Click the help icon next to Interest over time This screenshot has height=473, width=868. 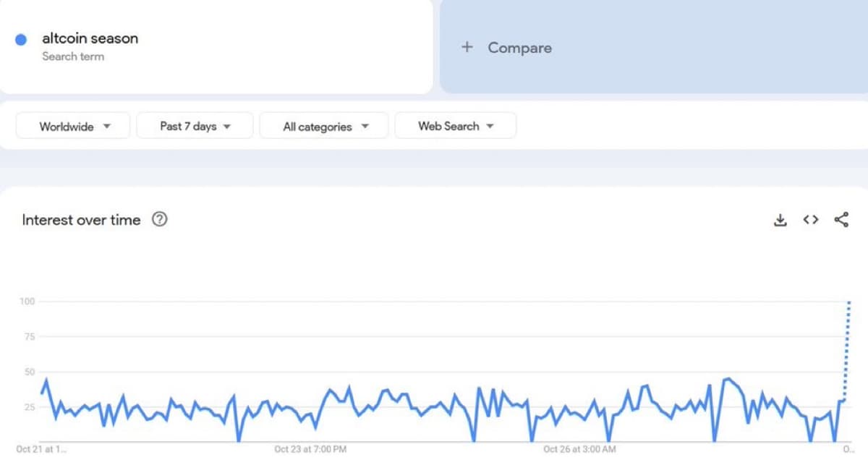[x=160, y=219]
